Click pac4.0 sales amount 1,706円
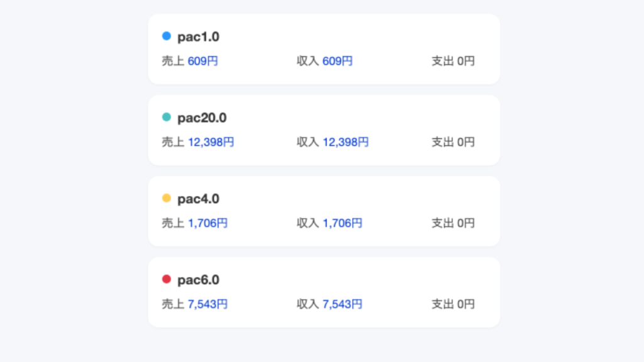This screenshot has width=644, height=362. coord(208,223)
